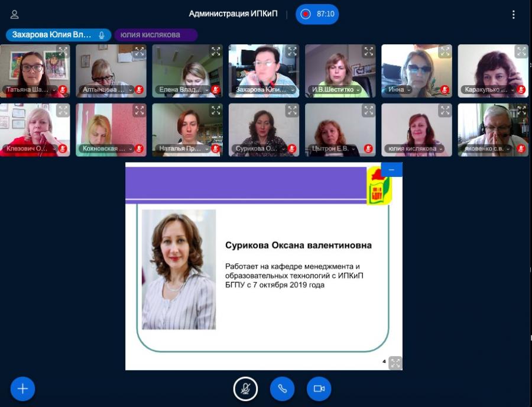Image resolution: width=532 pixels, height=407 pixels.
Task: Click the Сурикова Оксана slide photo
Action: click(179, 270)
